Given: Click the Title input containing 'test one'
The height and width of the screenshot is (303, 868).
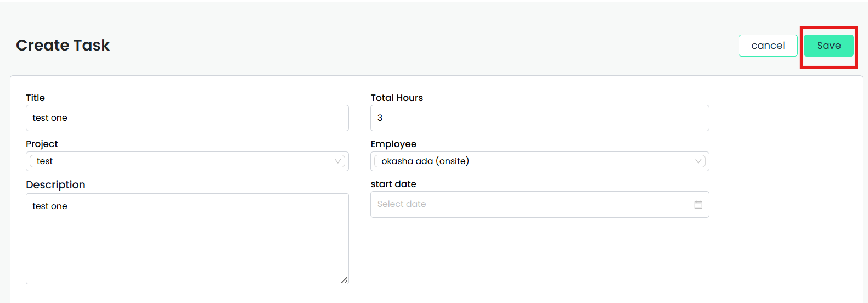Looking at the screenshot, I should tap(187, 118).
